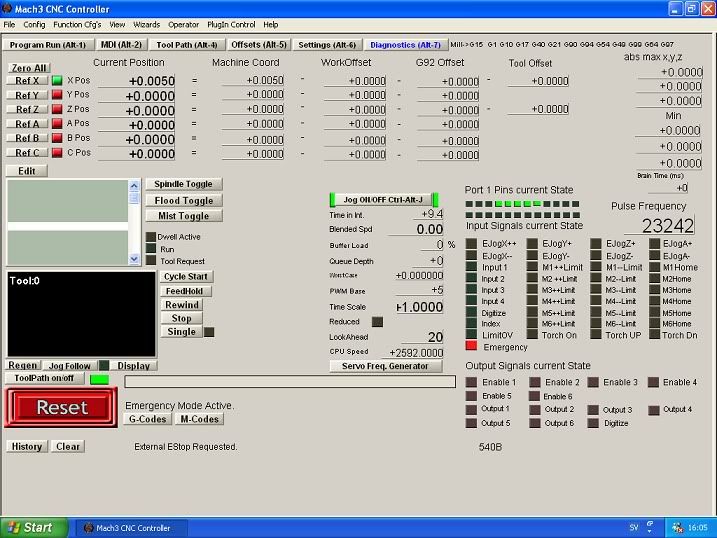Open the View menu
Viewport: 717px width, 538px height.
click(x=117, y=25)
